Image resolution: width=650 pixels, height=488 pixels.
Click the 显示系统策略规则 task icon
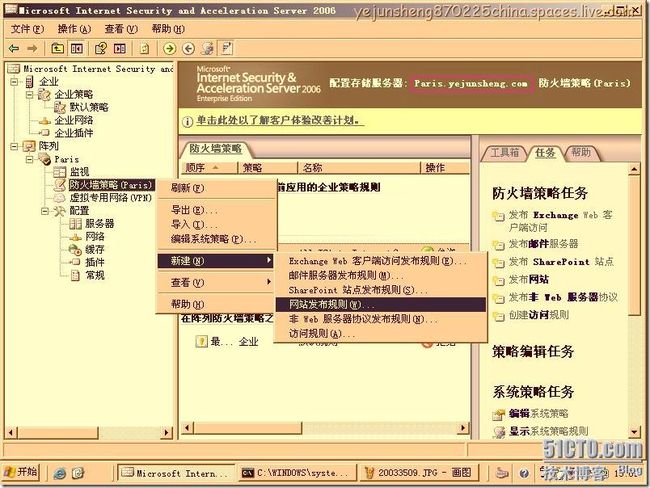coord(499,432)
